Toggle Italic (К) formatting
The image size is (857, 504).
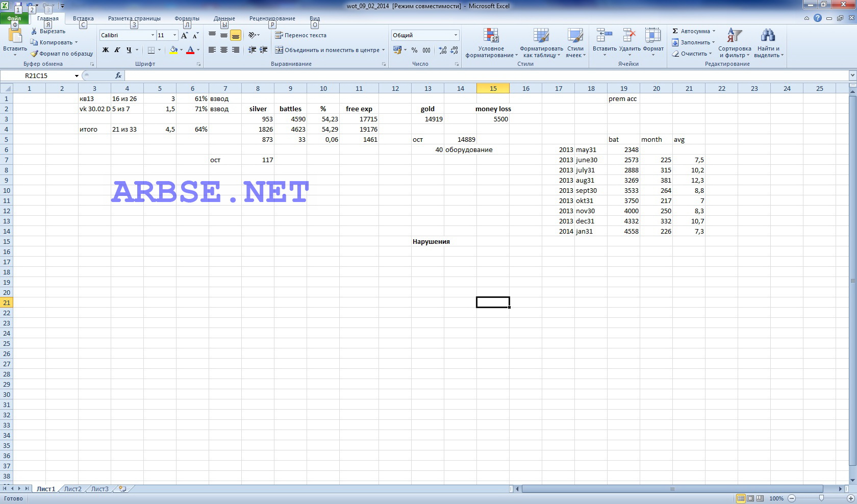(x=117, y=50)
